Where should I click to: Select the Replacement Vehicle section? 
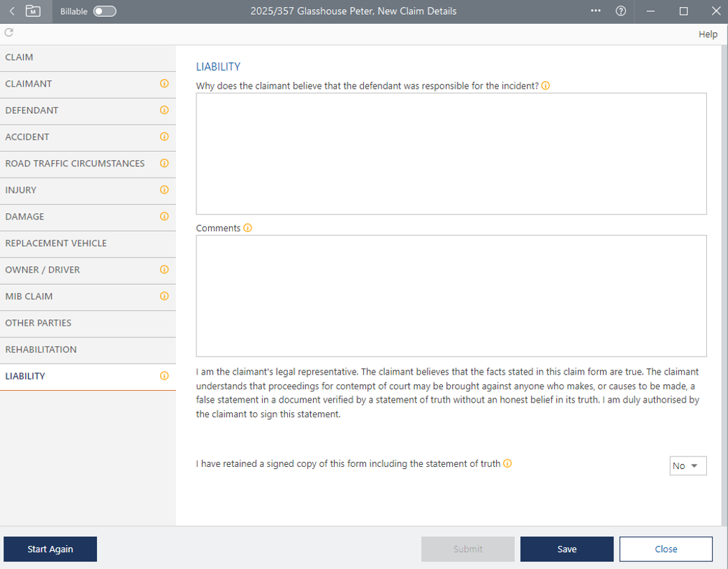[x=56, y=243]
